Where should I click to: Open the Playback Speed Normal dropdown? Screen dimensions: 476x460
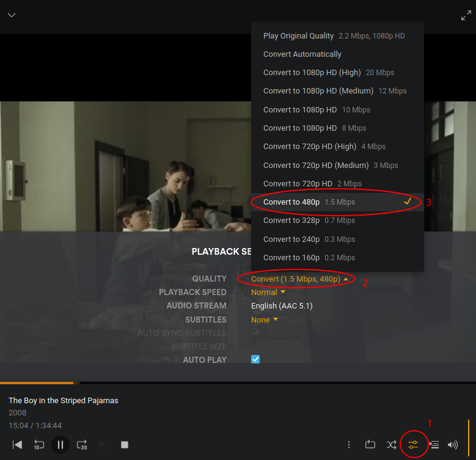[x=268, y=292]
